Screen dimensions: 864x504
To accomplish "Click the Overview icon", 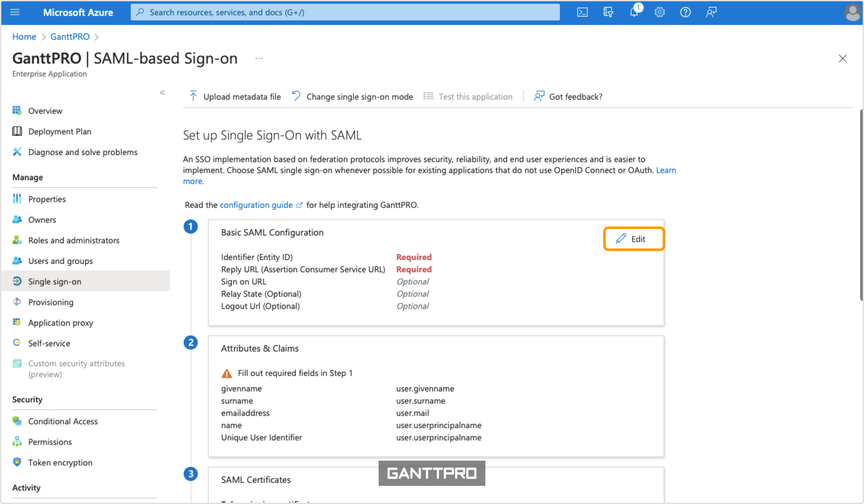I will [x=17, y=110].
